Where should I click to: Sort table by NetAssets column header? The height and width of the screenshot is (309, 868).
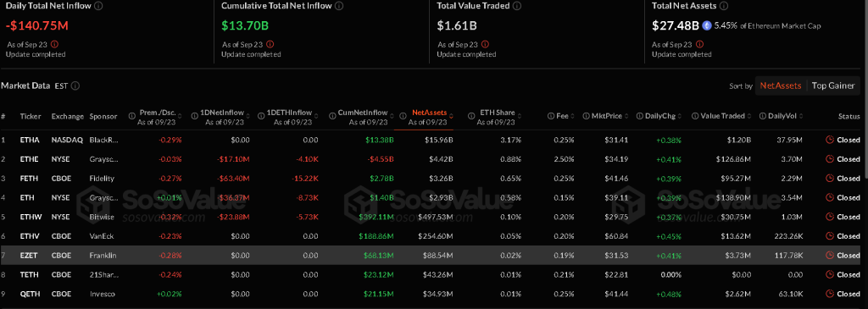click(x=429, y=113)
